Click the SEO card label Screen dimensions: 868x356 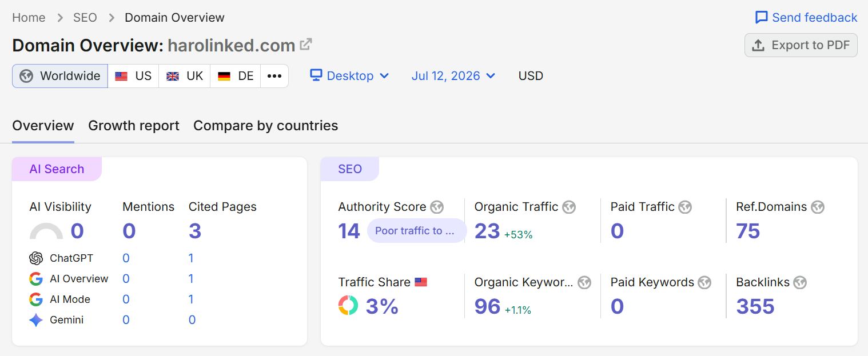(x=350, y=169)
